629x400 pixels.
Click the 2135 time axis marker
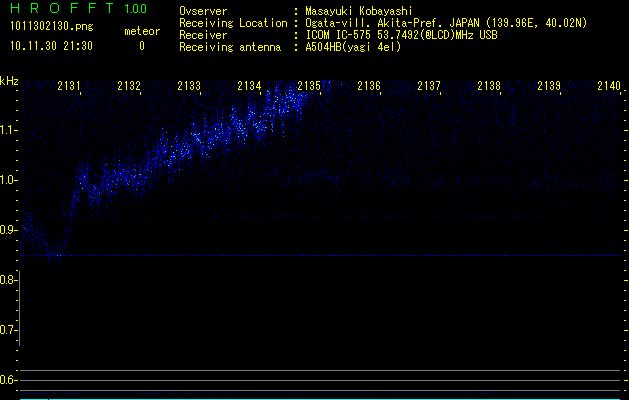[x=309, y=86]
